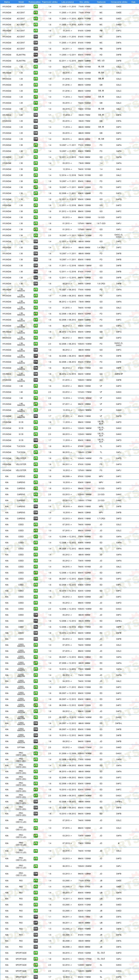The image size is (139, 980).
Task: Click petrol icon in Carens 2.0 GDI 122kW/166KM row
Action: [36, 495]
